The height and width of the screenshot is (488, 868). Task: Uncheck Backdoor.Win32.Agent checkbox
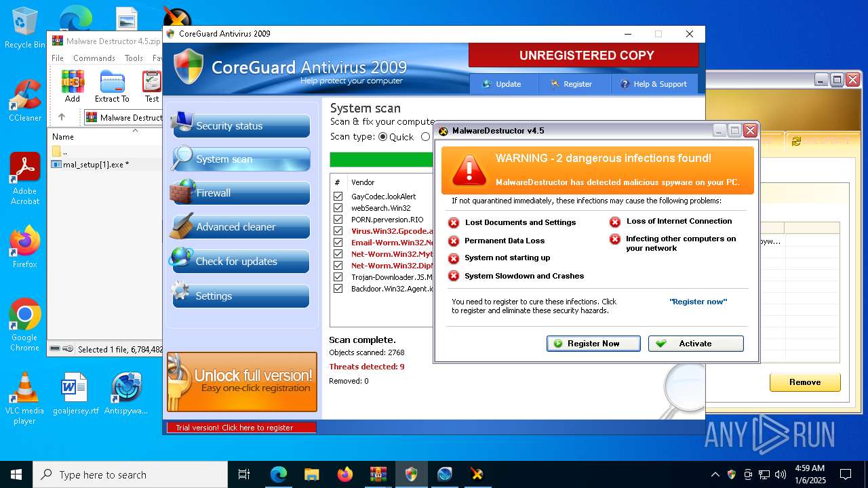tap(338, 289)
